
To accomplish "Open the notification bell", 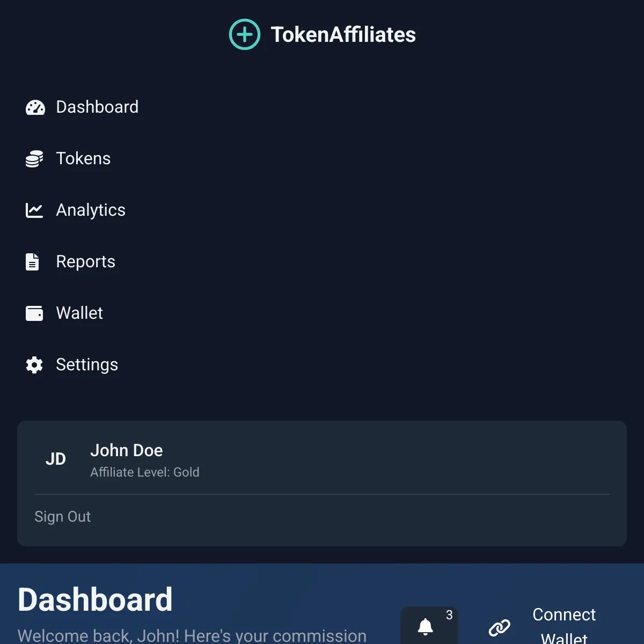I will pos(425,627).
